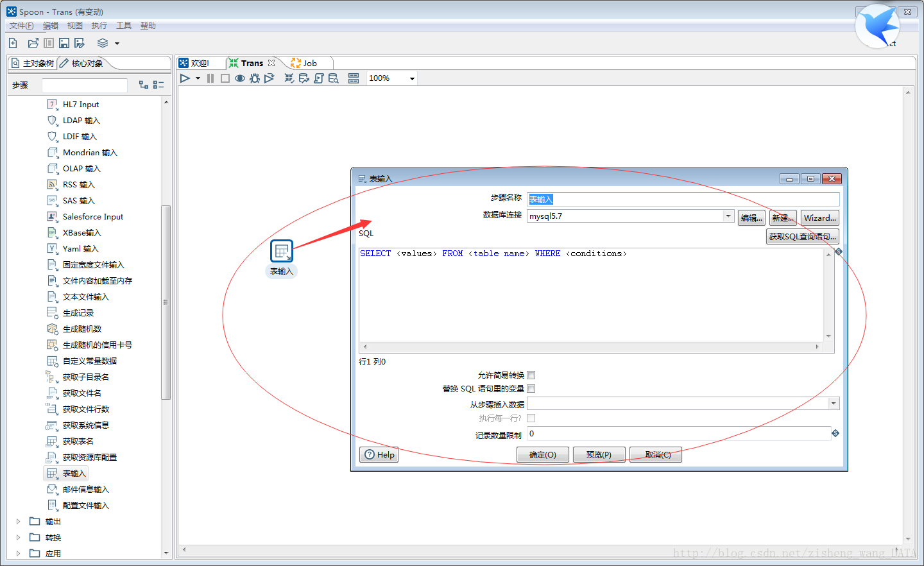Stop the transformation with the square icon
The width and height of the screenshot is (924, 566).
[x=225, y=78]
